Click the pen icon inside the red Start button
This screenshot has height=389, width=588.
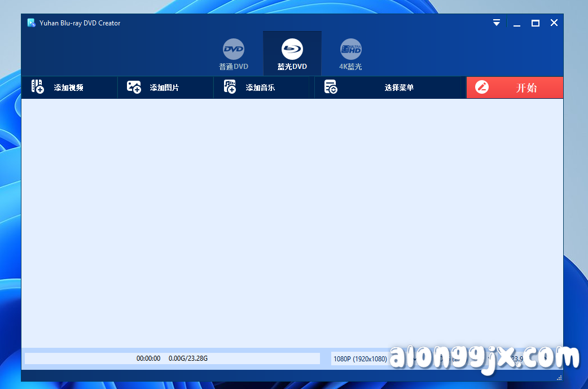[481, 87]
